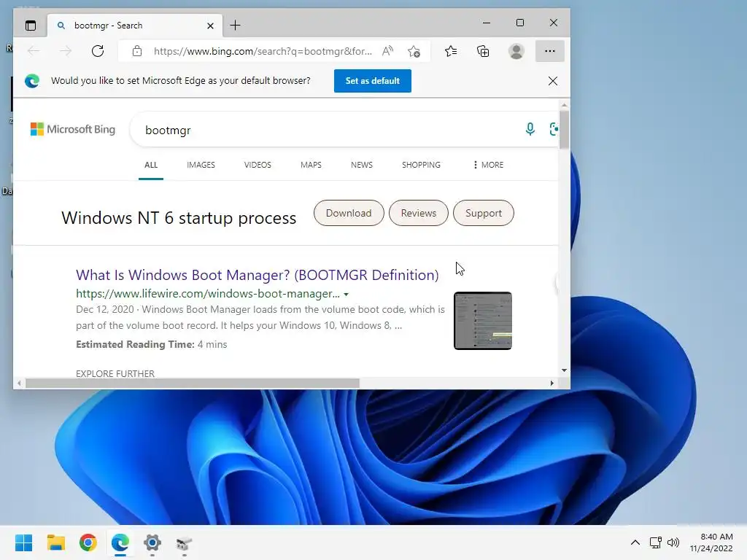747x560 pixels.
Task: Click the horizontal scrollbar thumb
Action: tap(193, 383)
